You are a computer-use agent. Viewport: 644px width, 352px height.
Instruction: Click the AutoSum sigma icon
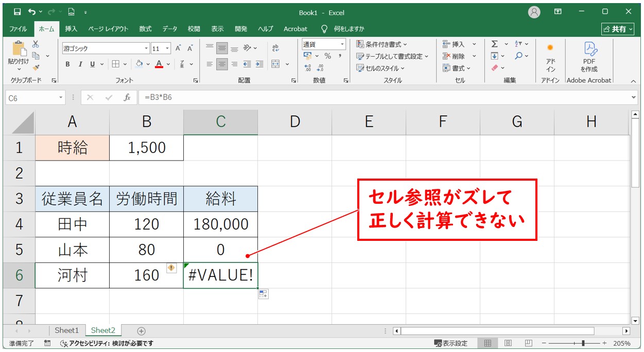(495, 44)
